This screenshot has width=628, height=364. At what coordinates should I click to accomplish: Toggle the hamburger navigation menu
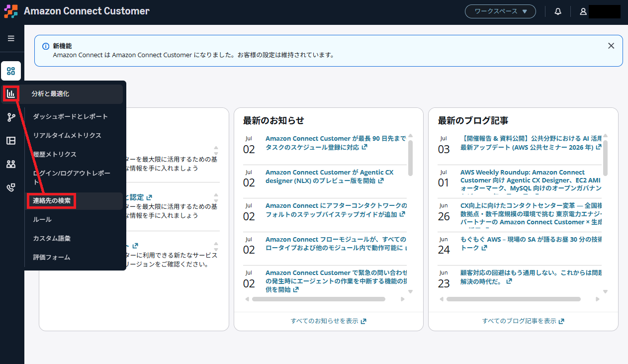click(x=11, y=38)
